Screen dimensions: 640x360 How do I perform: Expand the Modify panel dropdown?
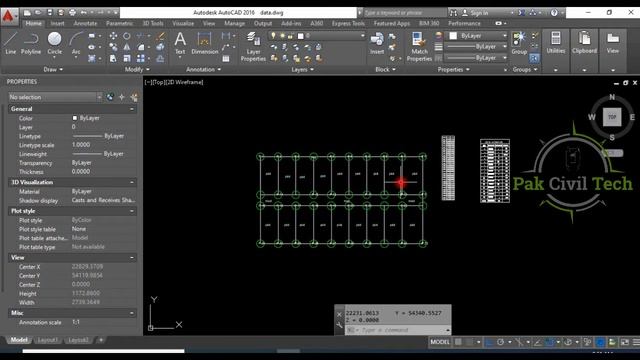coord(137,70)
